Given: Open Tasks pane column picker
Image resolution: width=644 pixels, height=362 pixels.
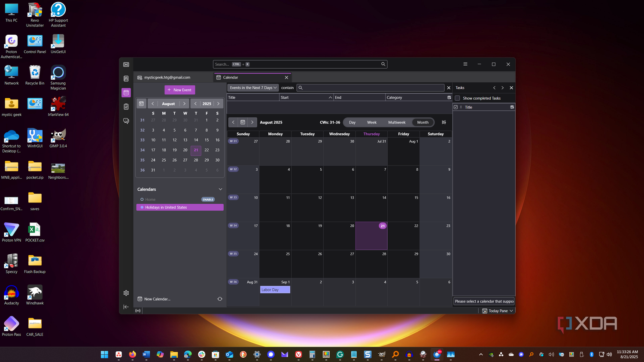Looking at the screenshot, I should [512, 107].
